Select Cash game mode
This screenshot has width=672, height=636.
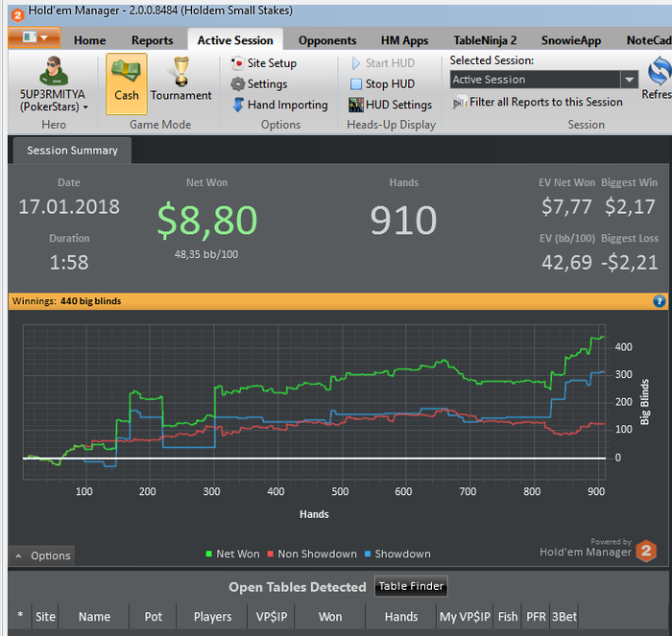pyautogui.click(x=127, y=84)
